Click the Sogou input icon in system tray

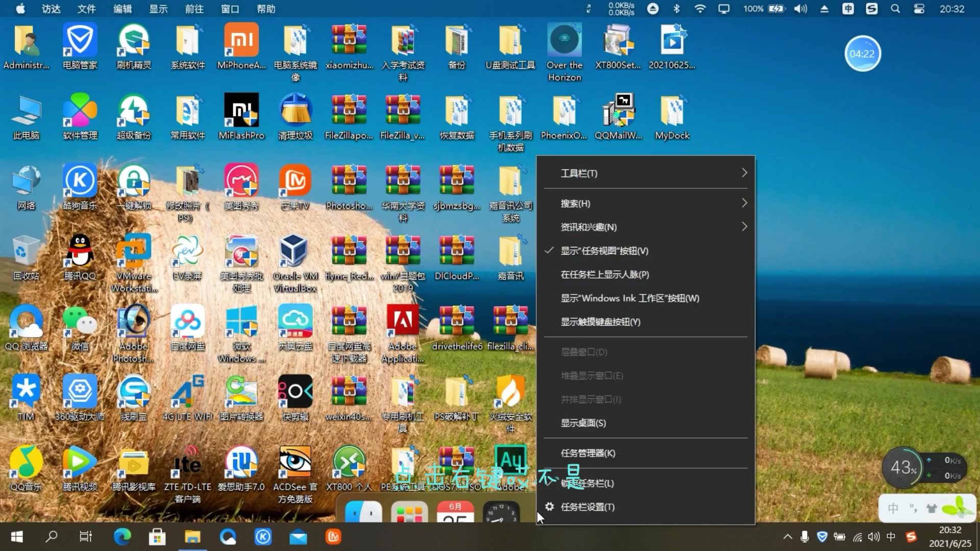point(912,537)
